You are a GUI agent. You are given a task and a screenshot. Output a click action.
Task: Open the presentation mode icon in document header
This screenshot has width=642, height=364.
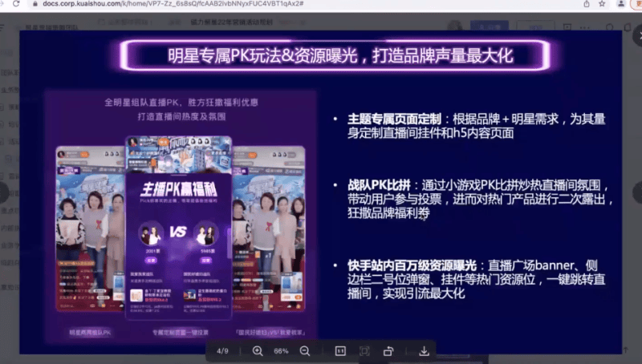click(x=567, y=27)
